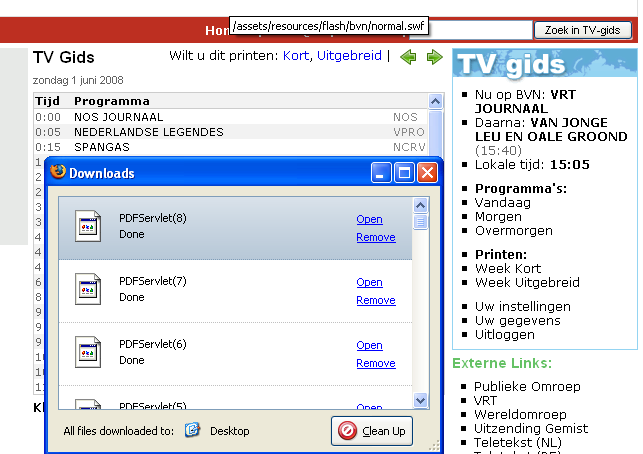Click the Desktop download location label
Image resolution: width=643 pixels, height=454 pixels.
tap(230, 431)
